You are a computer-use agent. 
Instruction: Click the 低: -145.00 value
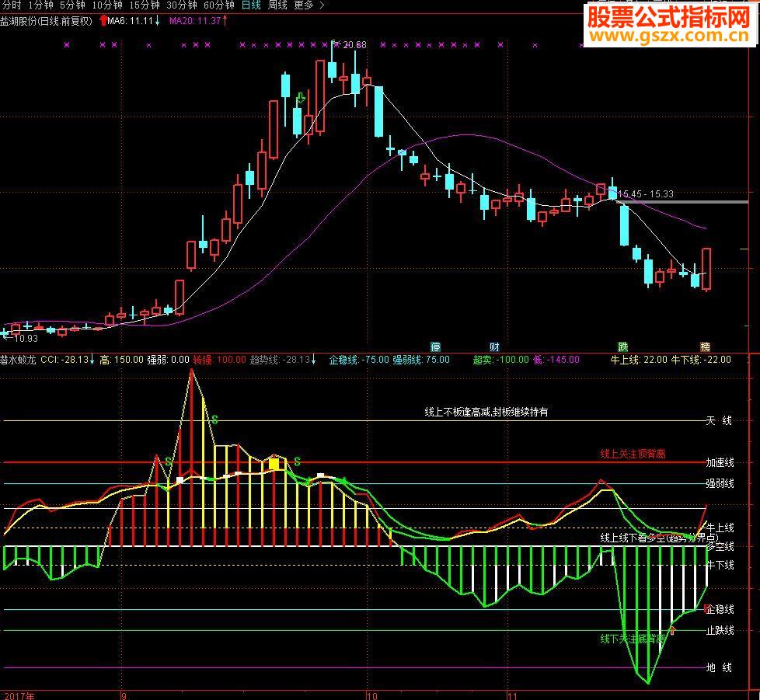tap(556, 360)
